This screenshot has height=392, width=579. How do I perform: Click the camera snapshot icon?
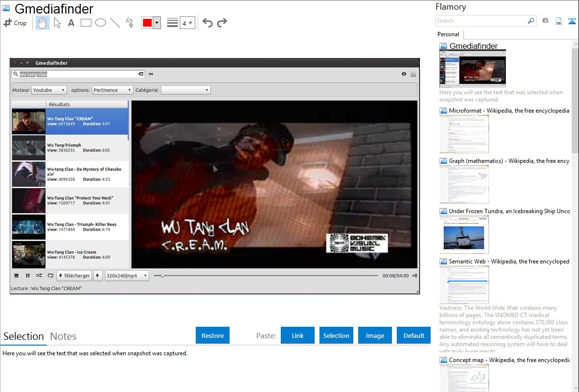[545, 21]
